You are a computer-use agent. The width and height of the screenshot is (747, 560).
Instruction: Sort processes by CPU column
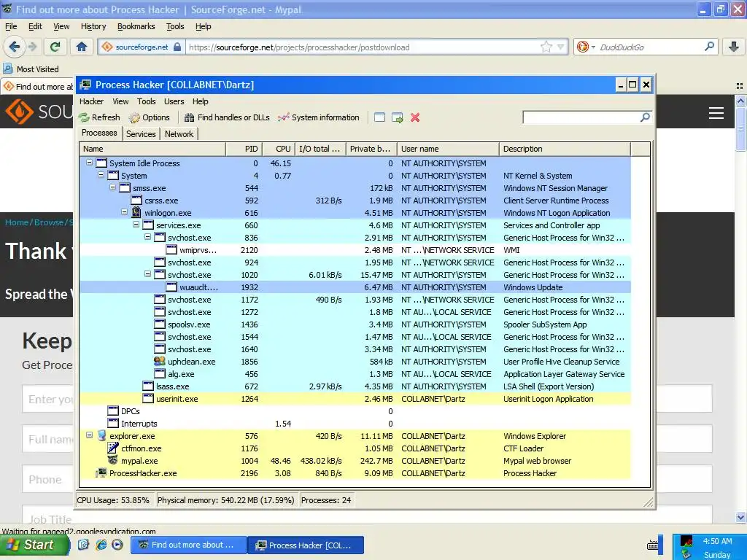coord(279,149)
